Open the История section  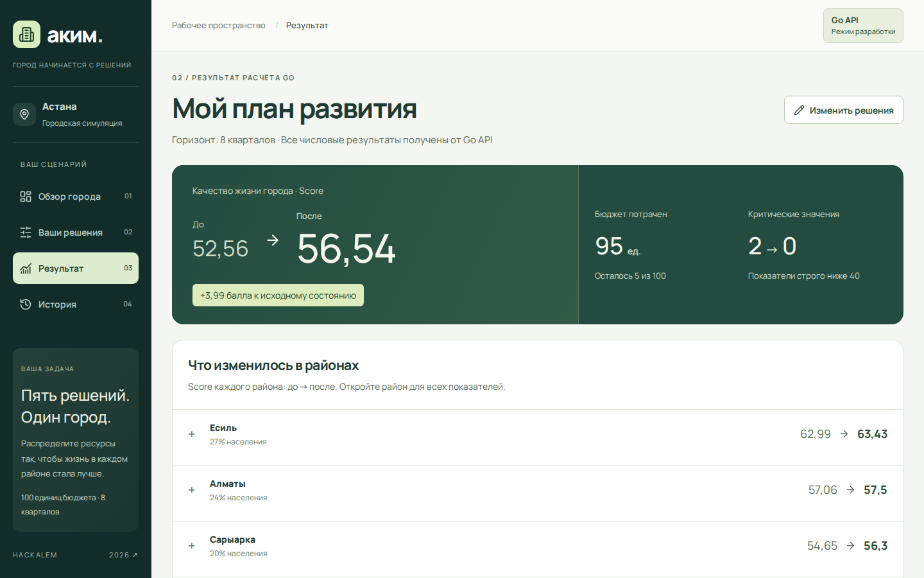tap(76, 304)
